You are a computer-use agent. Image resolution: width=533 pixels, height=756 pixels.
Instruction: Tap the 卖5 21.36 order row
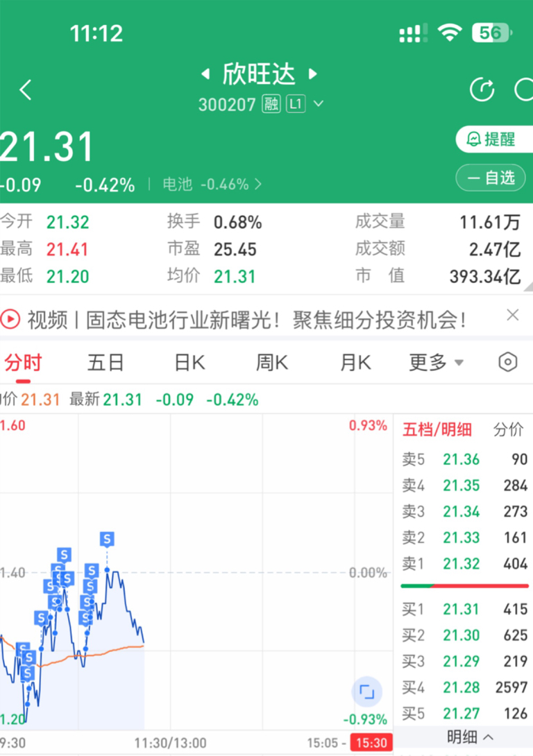click(464, 459)
